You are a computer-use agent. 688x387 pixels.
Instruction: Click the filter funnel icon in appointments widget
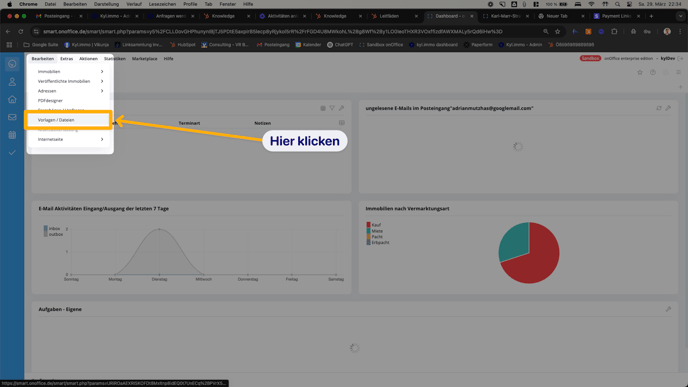332,108
